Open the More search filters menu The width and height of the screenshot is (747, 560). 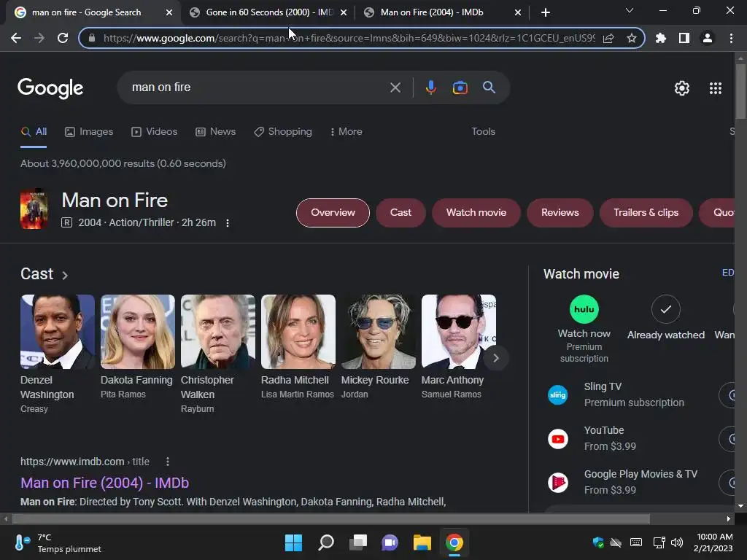pyautogui.click(x=347, y=132)
